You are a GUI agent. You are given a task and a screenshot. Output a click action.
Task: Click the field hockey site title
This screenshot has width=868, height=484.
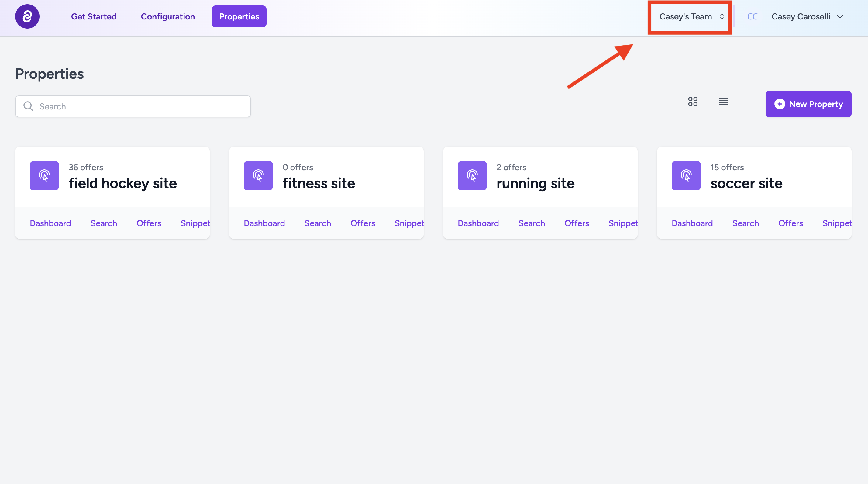(123, 184)
